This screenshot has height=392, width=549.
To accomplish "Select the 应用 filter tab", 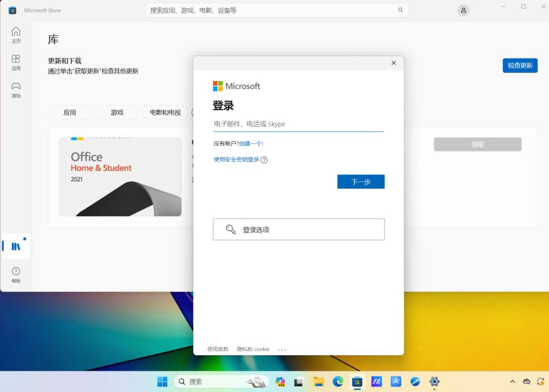I will [70, 112].
